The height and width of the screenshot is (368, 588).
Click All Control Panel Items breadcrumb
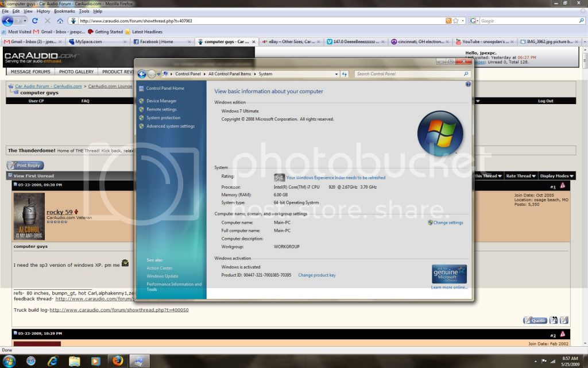pos(230,74)
